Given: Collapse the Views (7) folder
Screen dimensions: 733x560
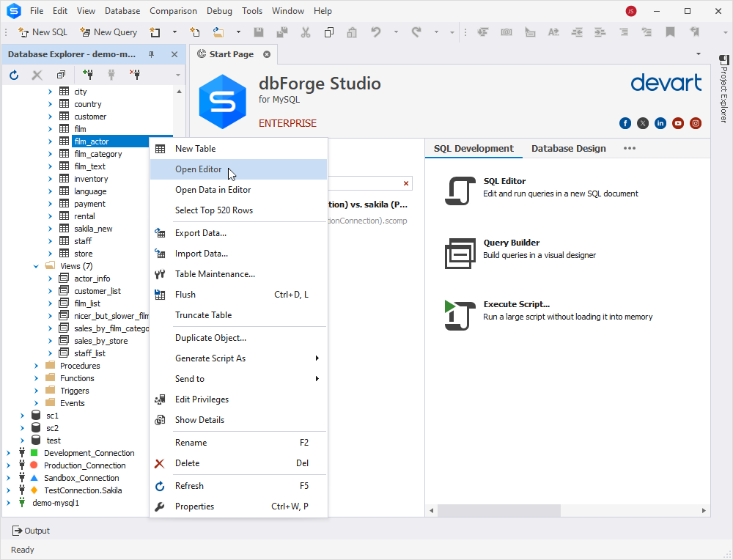Looking at the screenshot, I should click(x=36, y=267).
